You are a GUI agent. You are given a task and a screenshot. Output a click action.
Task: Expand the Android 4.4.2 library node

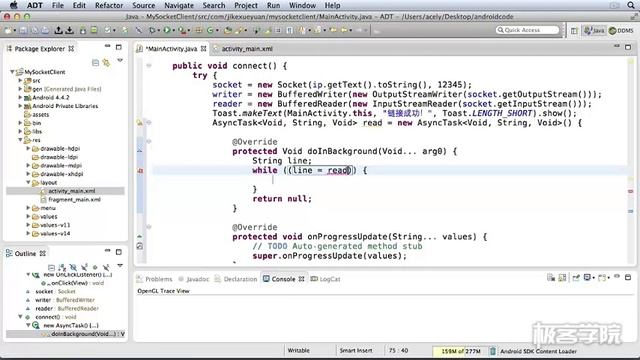20,97
